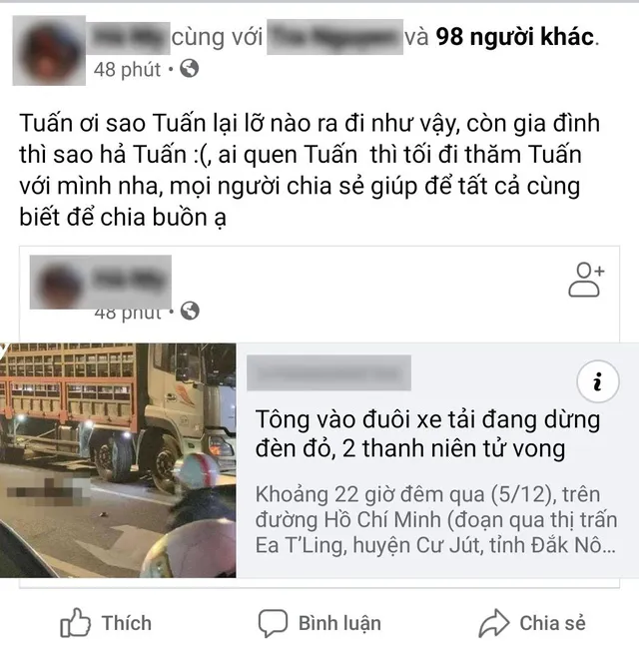The height and width of the screenshot is (672, 639).
Task: Open the "98 người khác" tagged list
Action: [x=515, y=37]
